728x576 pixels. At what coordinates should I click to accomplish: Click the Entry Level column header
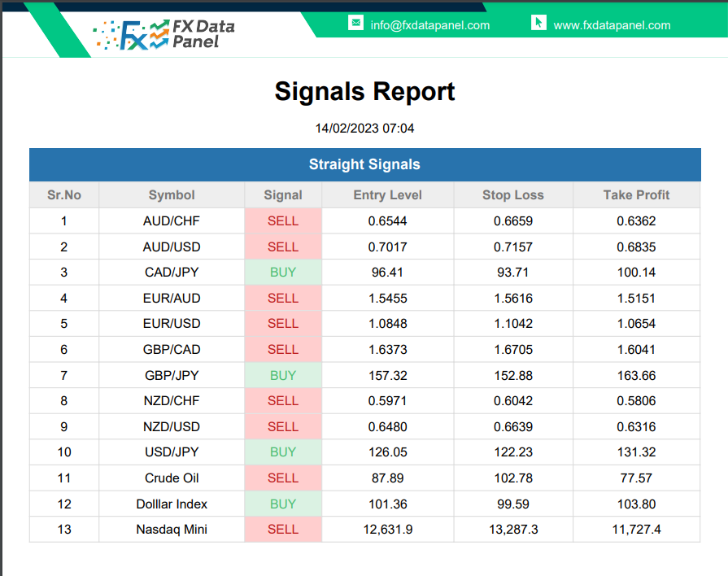click(388, 195)
